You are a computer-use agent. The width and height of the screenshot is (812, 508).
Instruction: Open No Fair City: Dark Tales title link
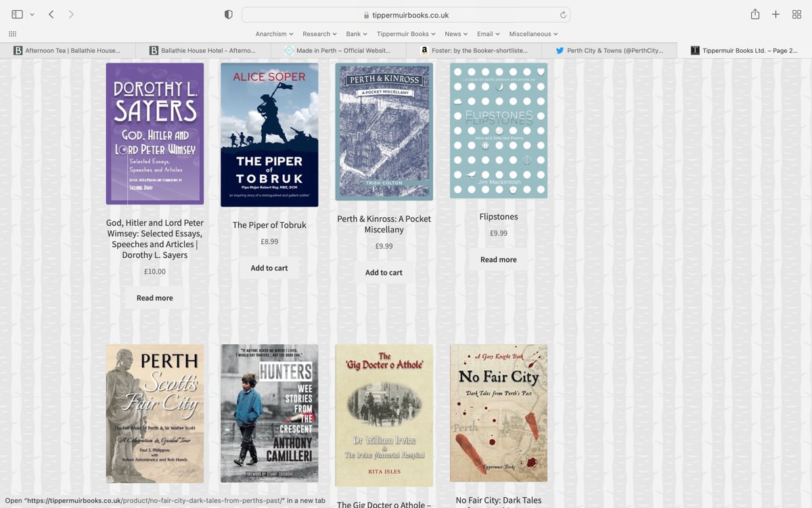[x=499, y=501]
